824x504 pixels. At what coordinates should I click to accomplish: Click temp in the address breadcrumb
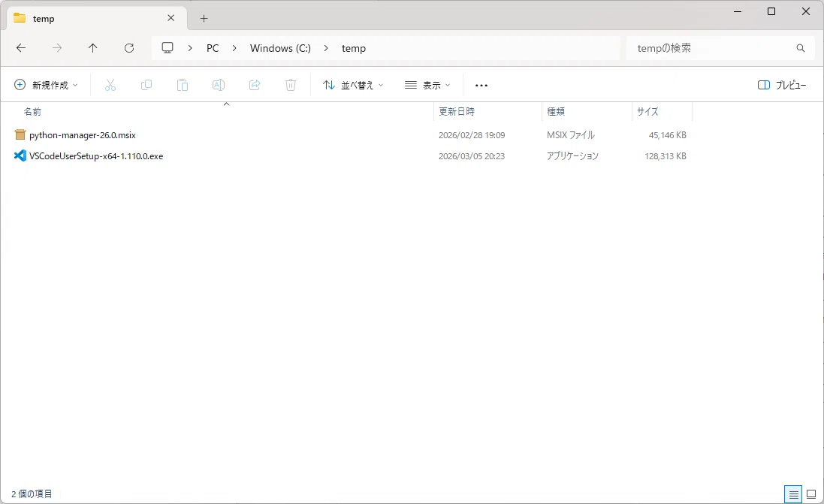point(354,48)
